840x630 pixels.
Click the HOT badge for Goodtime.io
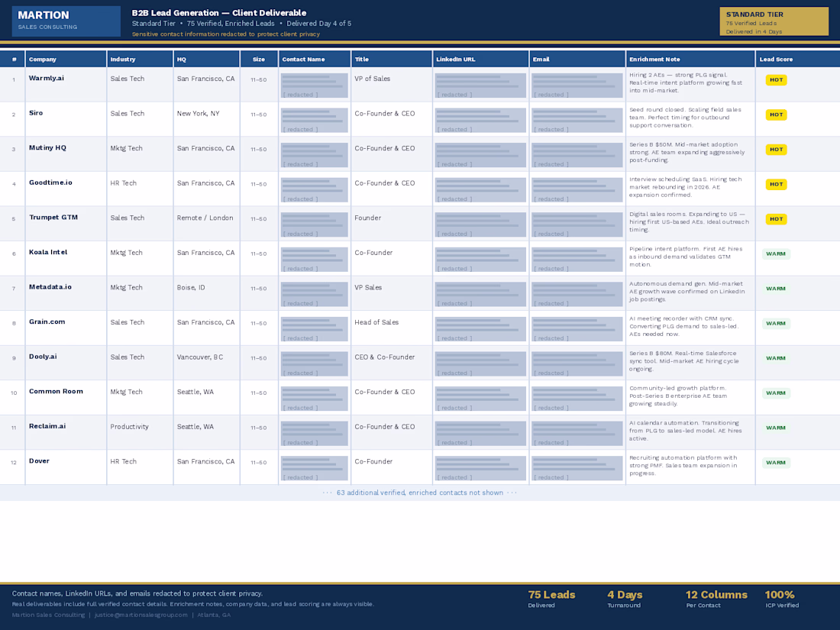point(777,184)
